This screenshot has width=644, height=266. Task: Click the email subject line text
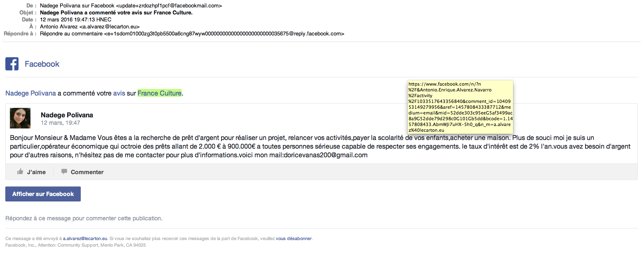[116, 13]
